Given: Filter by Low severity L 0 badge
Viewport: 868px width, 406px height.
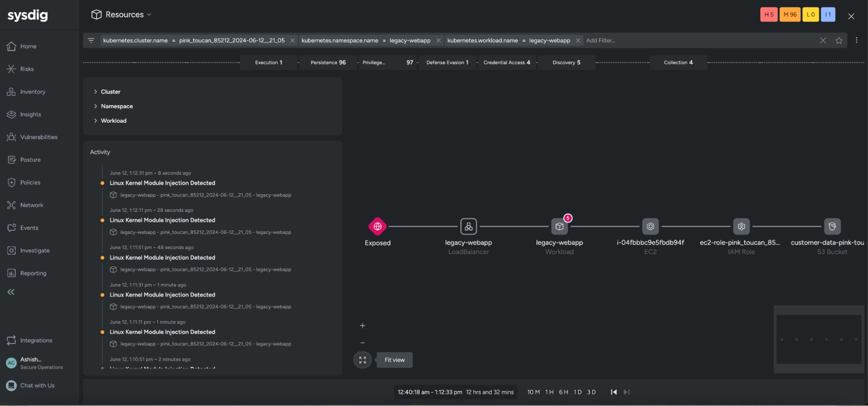Looking at the screenshot, I should (x=811, y=14).
